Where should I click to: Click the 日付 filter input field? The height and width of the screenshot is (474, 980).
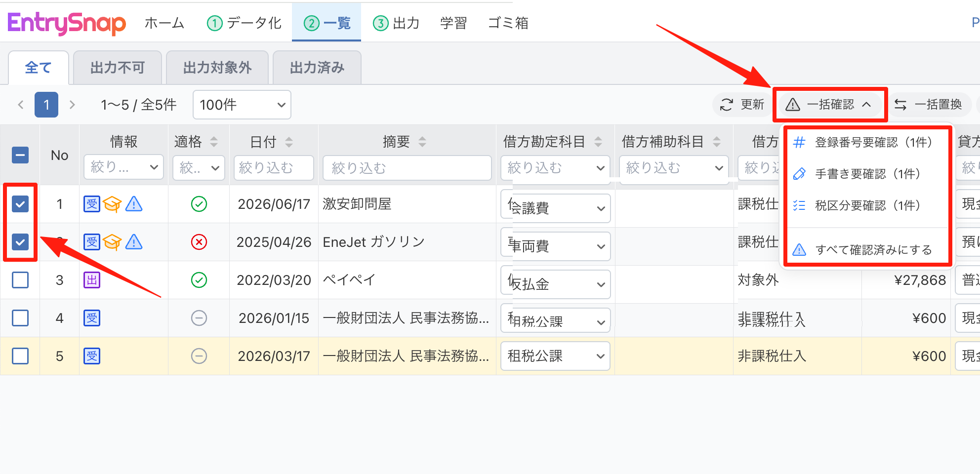274,168
